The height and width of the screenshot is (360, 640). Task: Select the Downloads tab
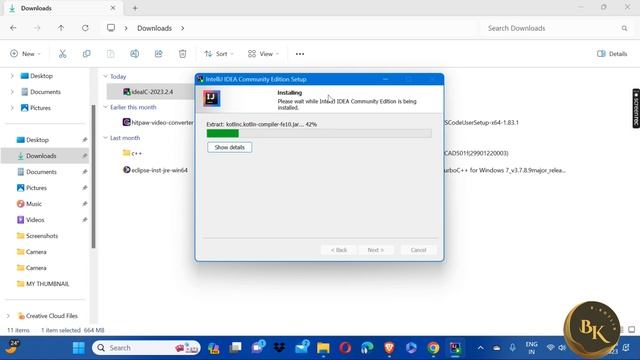62,8
